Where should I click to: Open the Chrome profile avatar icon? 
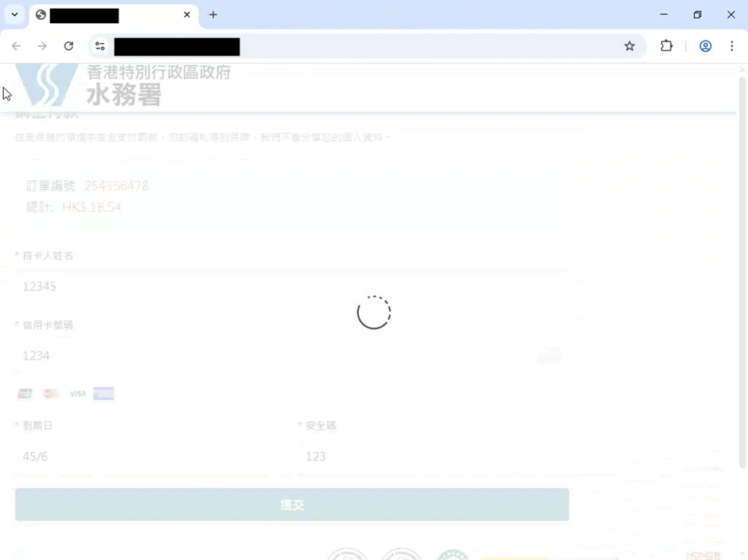705,46
